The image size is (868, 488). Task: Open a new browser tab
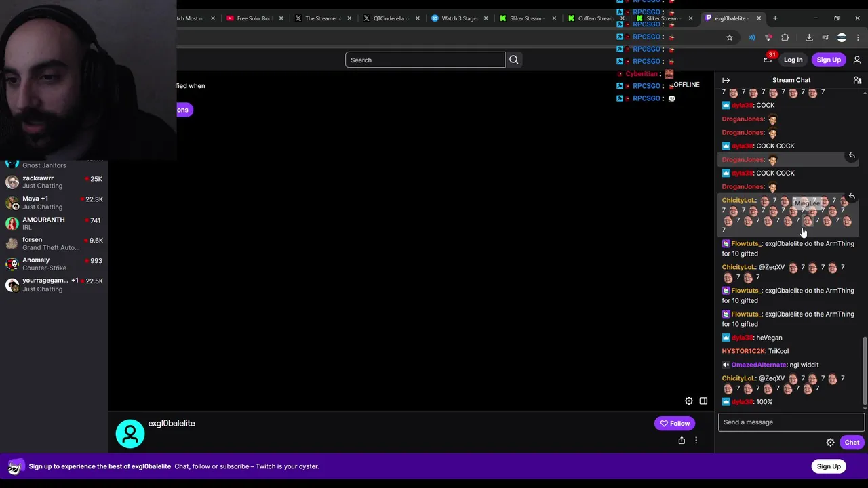point(775,18)
